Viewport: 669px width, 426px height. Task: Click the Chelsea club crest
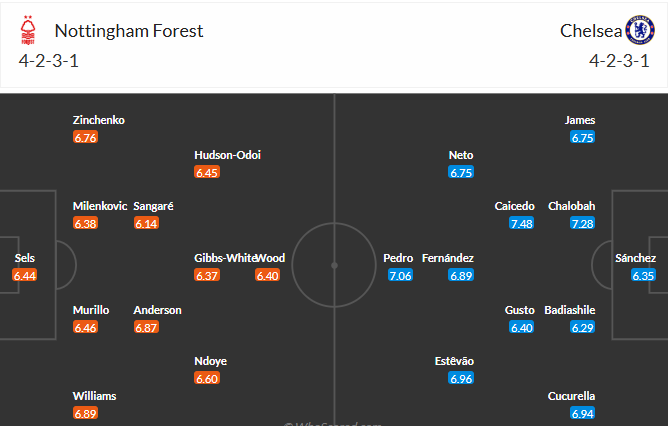coord(638,30)
